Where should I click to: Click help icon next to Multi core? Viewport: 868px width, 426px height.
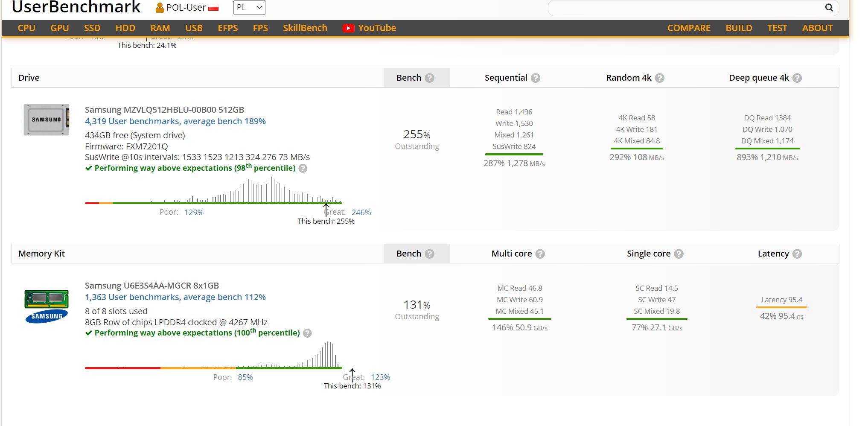click(x=540, y=254)
